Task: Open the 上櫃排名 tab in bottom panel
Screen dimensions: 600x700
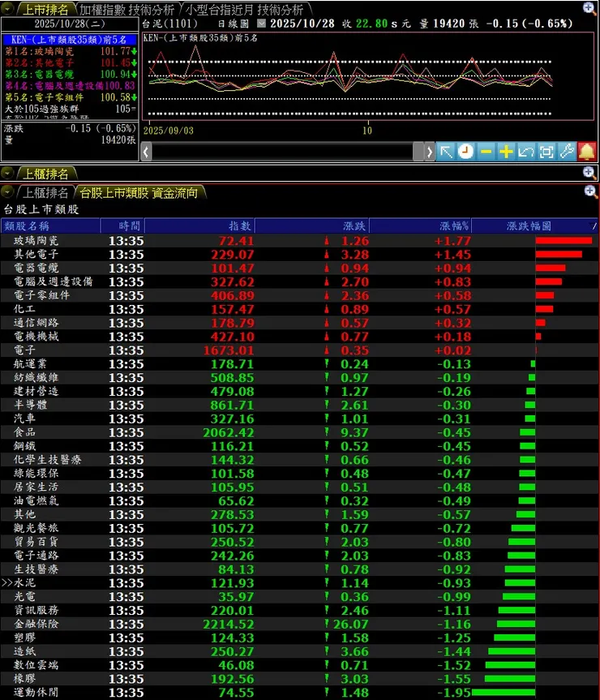Action: [x=45, y=192]
